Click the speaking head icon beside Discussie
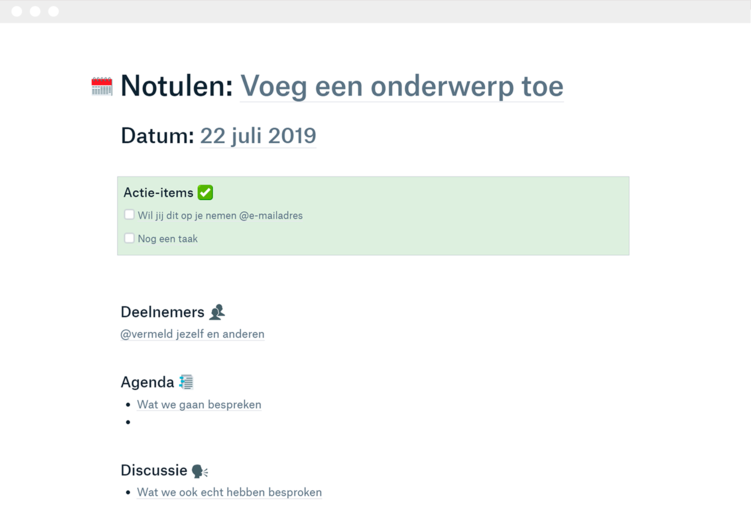The image size is (751, 526). pyautogui.click(x=200, y=471)
